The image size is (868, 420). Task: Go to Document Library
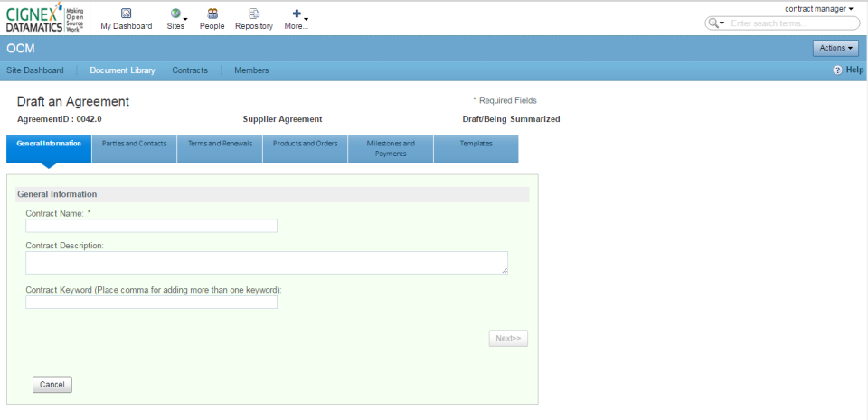122,70
